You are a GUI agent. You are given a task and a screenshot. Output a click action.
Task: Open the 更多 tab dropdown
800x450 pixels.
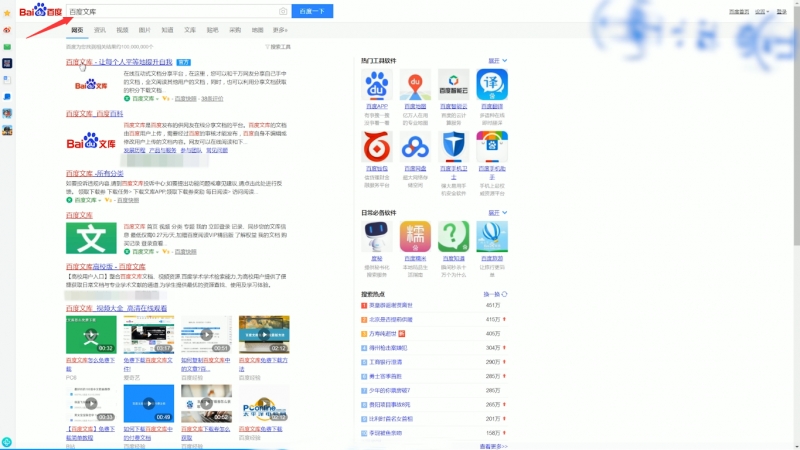(280, 30)
